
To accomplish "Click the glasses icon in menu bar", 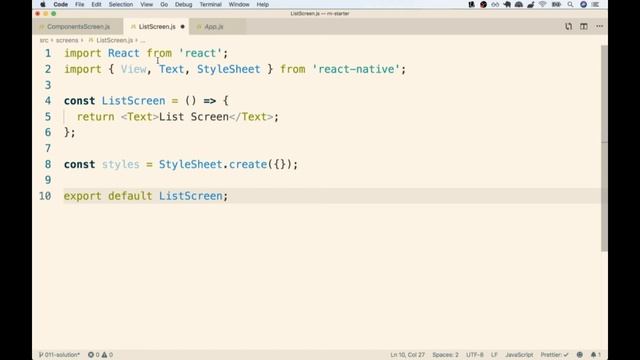I will coord(495,4).
